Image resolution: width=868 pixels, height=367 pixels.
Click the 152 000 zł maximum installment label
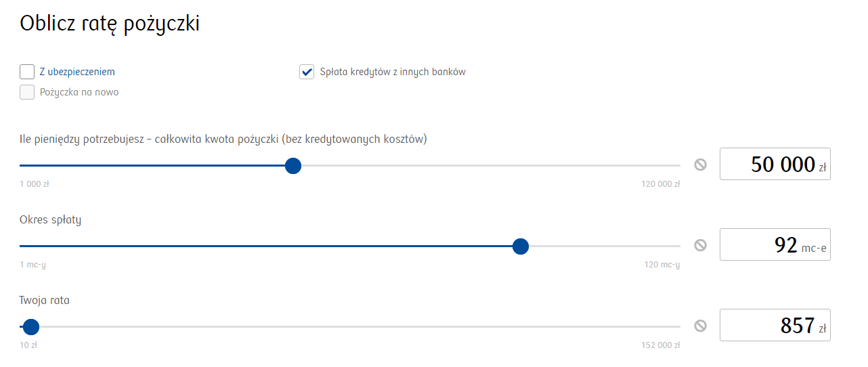pos(660,345)
